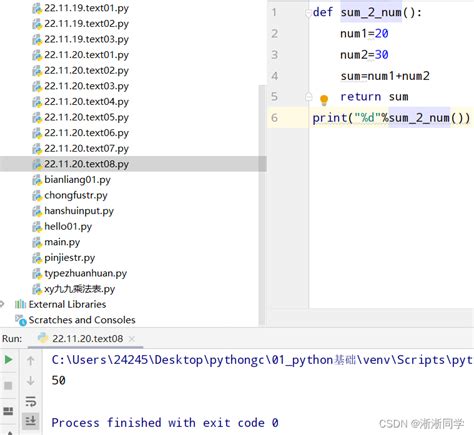The width and height of the screenshot is (474, 435).
Task: Click the yellow light bulb intention icon
Action: click(x=324, y=100)
